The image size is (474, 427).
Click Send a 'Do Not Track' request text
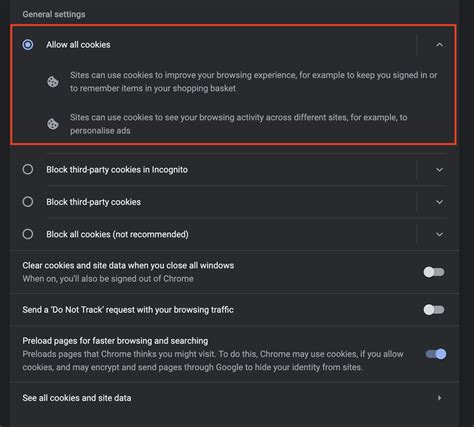[128, 310]
